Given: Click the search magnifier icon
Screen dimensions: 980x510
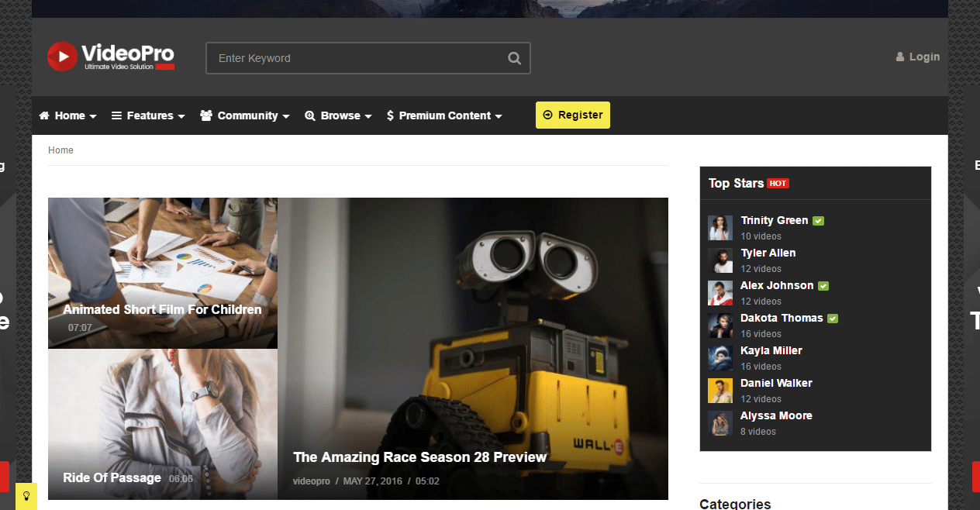Looking at the screenshot, I should click(x=514, y=58).
